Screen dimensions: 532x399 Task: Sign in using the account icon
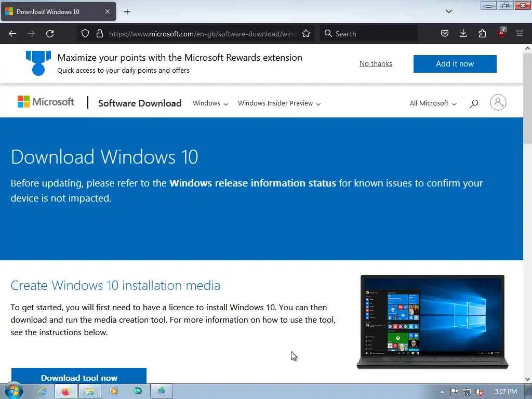point(498,102)
